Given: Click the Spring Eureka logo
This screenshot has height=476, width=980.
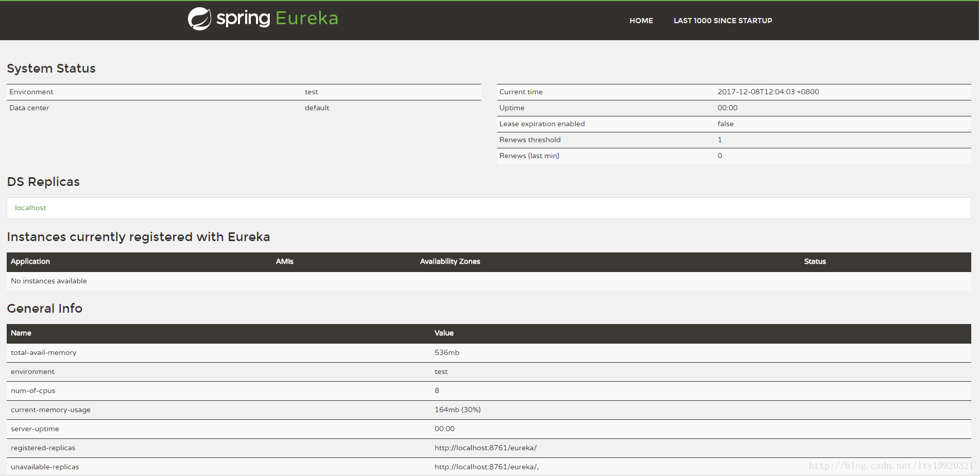Looking at the screenshot, I should [x=263, y=19].
